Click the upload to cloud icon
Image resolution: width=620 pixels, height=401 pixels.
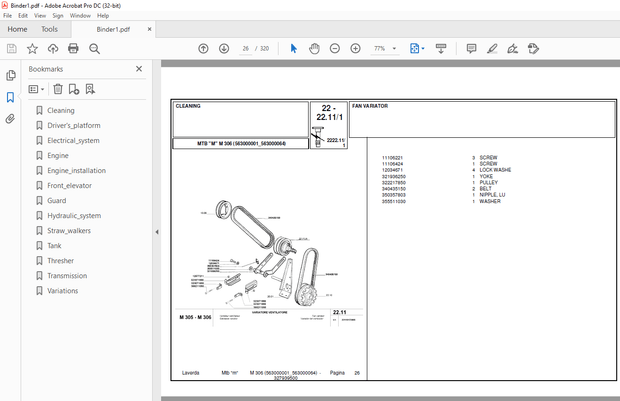(53, 49)
